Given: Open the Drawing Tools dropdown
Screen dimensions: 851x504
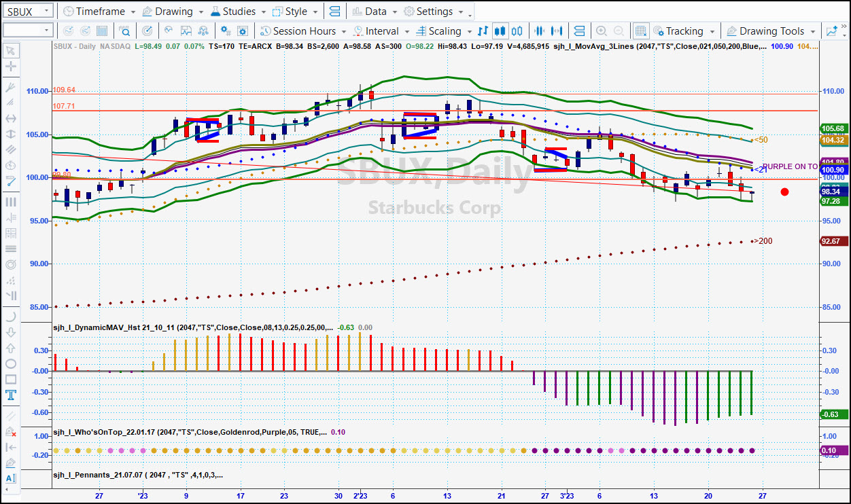Looking at the screenshot, I should click(771, 31).
